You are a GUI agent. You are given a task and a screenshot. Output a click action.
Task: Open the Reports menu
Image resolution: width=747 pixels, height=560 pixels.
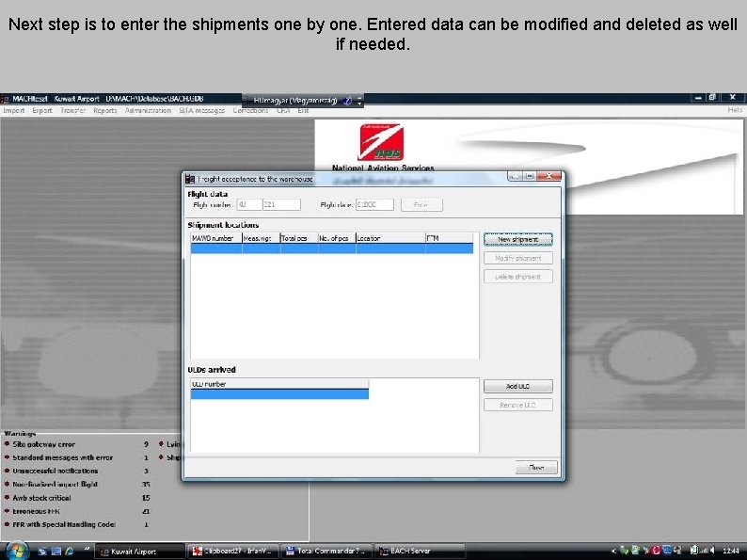click(x=104, y=110)
